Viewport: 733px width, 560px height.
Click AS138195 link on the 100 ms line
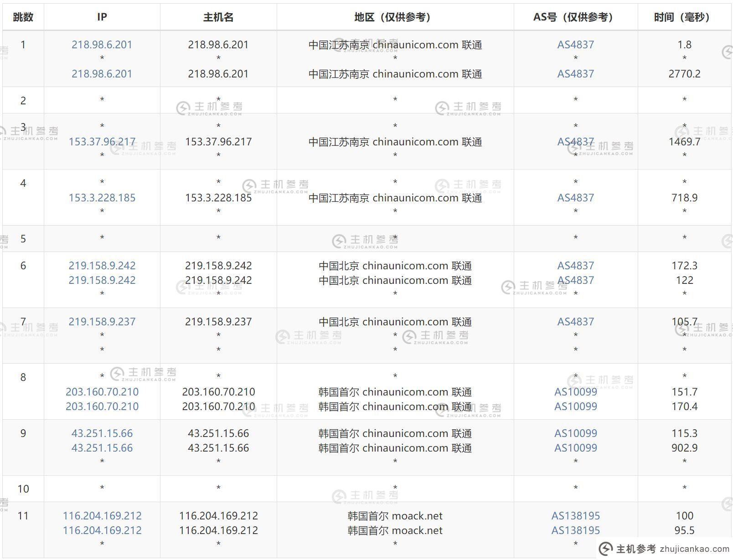tap(576, 516)
